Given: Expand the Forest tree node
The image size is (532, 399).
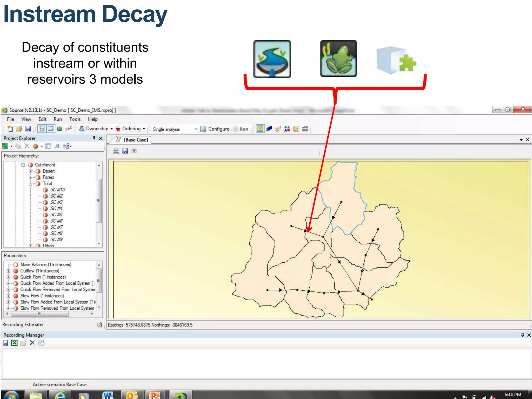Looking at the screenshot, I should point(30,177).
